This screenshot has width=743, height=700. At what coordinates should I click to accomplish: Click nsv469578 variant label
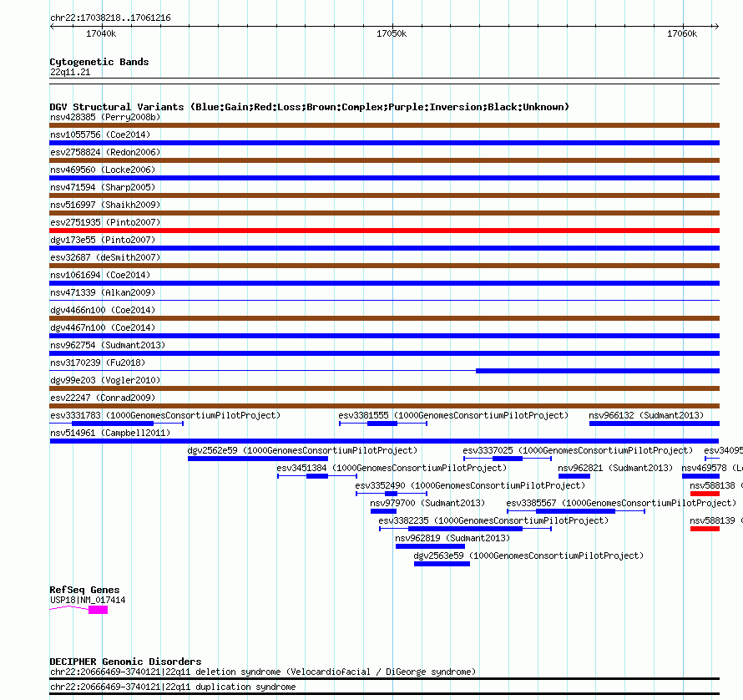712,468
